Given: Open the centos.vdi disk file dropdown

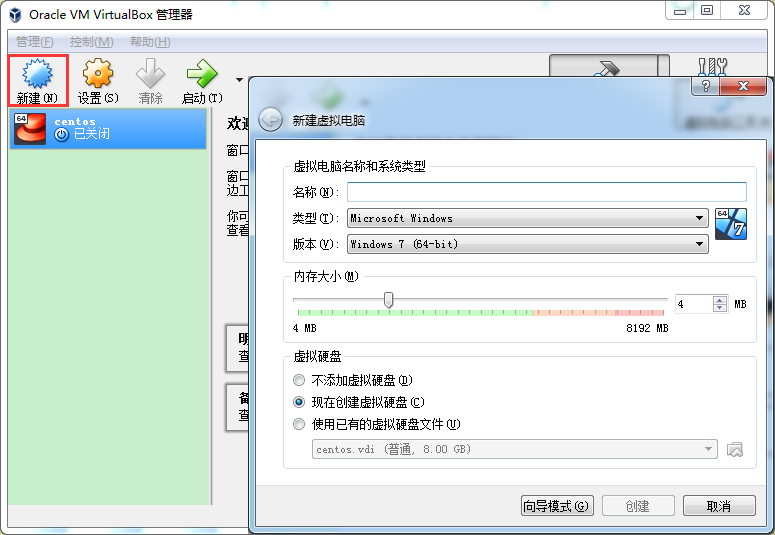Looking at the screenshot, I should click(x=515, y=449).
